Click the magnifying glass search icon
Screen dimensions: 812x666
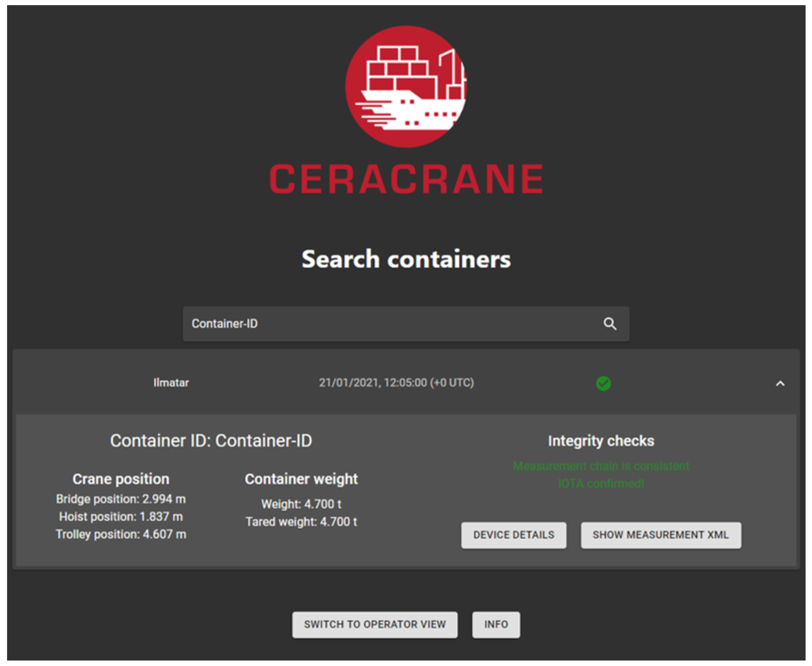[x=610, y=324]
